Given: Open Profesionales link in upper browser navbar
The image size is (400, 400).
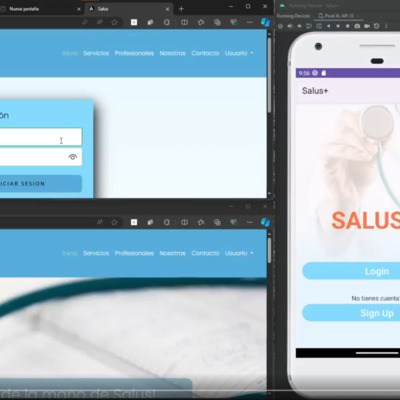Looking at the screenshot, I should (x=134, y=53).
